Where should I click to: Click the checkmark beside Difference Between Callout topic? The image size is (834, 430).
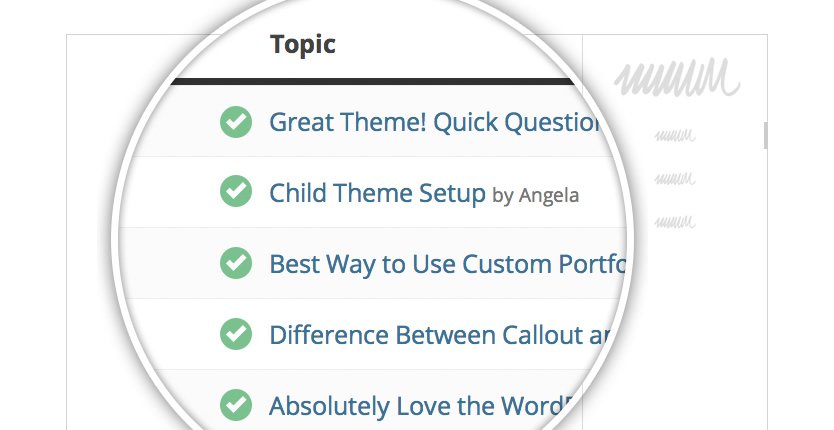(235, 333)
